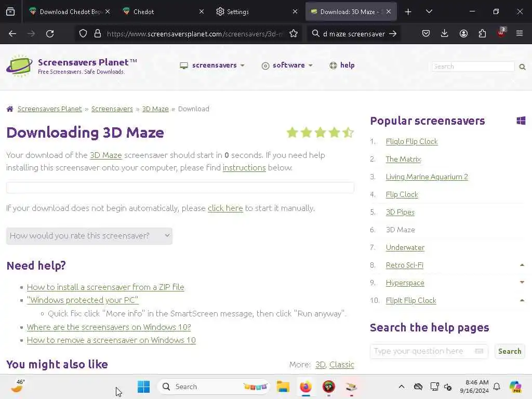Click the star rating display
Screen dimensions: 532x399
tap(320, 132)
